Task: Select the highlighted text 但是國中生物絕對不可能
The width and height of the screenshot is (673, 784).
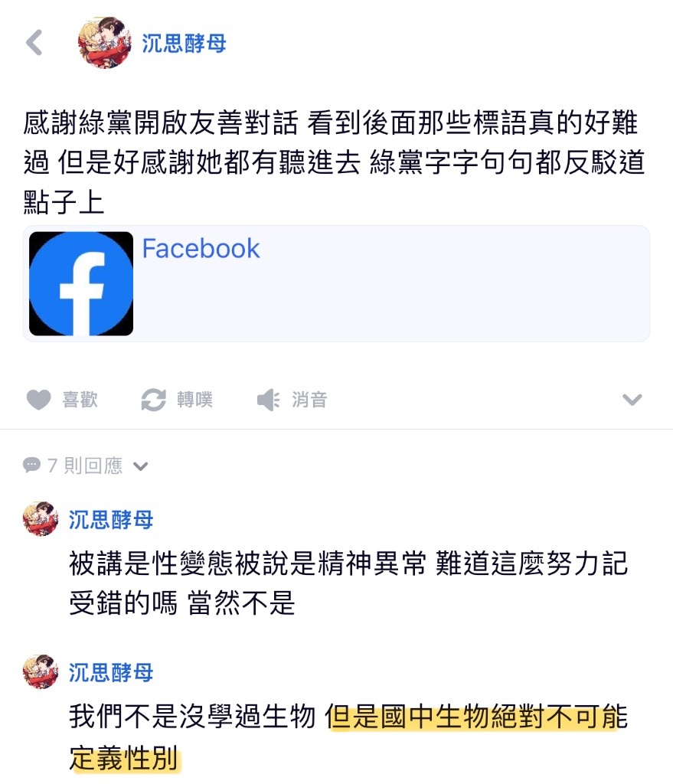Action: coord(476,716)
